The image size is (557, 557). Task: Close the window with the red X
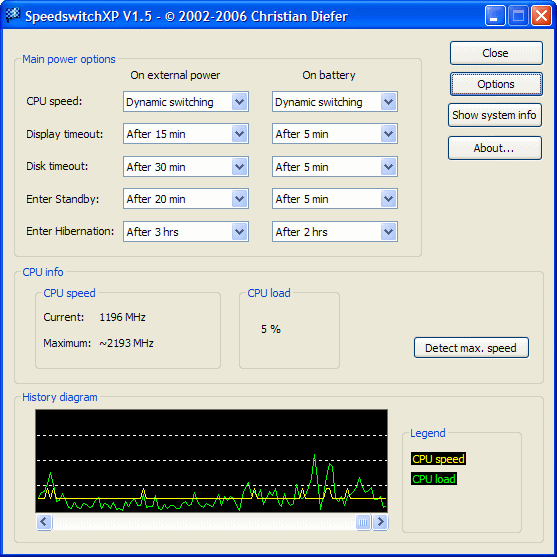tap(541, 16)
